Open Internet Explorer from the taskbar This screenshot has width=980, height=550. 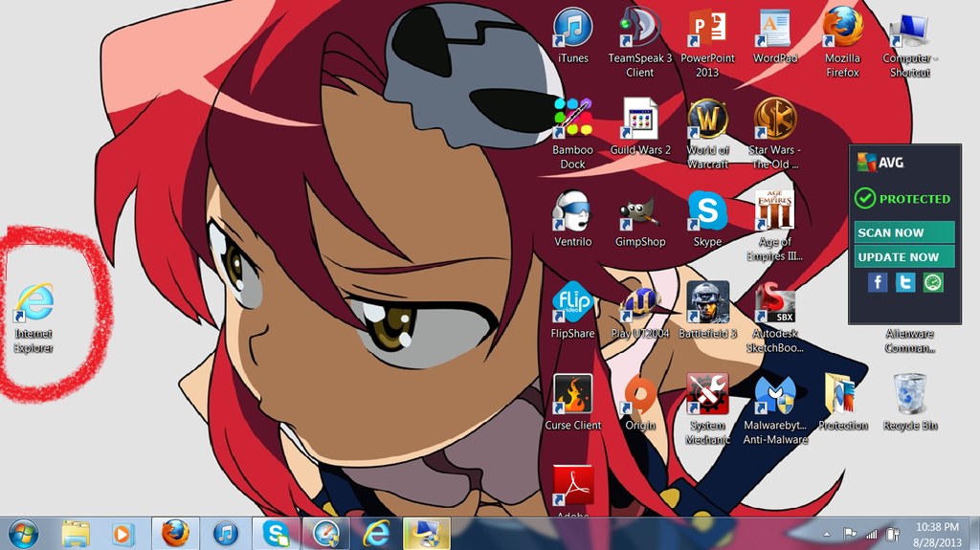376,534
